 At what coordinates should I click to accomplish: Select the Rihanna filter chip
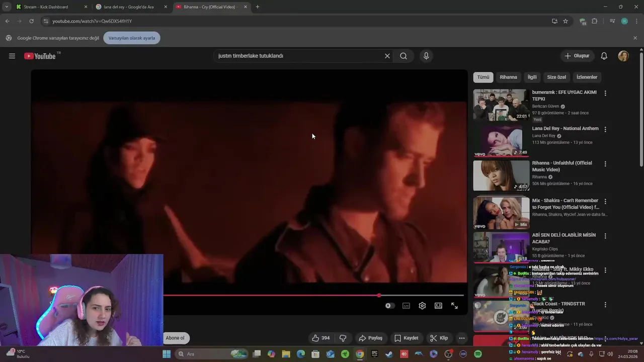point(508,77)
